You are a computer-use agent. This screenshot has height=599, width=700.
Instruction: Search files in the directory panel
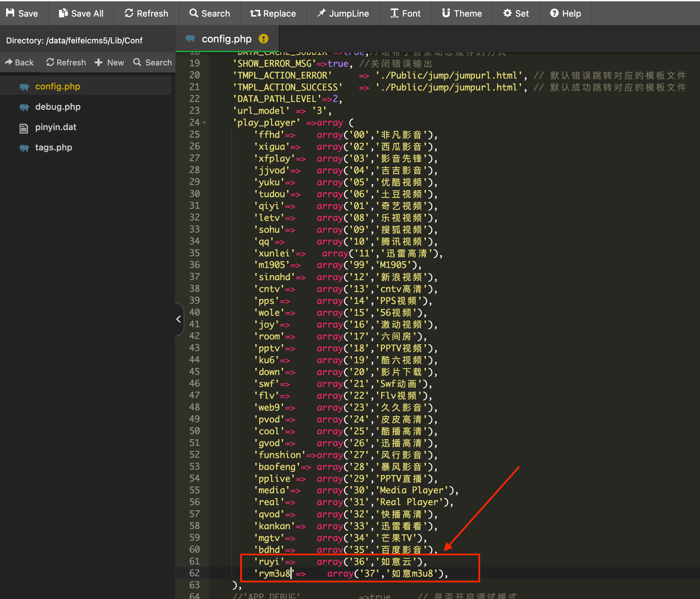(x=152, y=63)
